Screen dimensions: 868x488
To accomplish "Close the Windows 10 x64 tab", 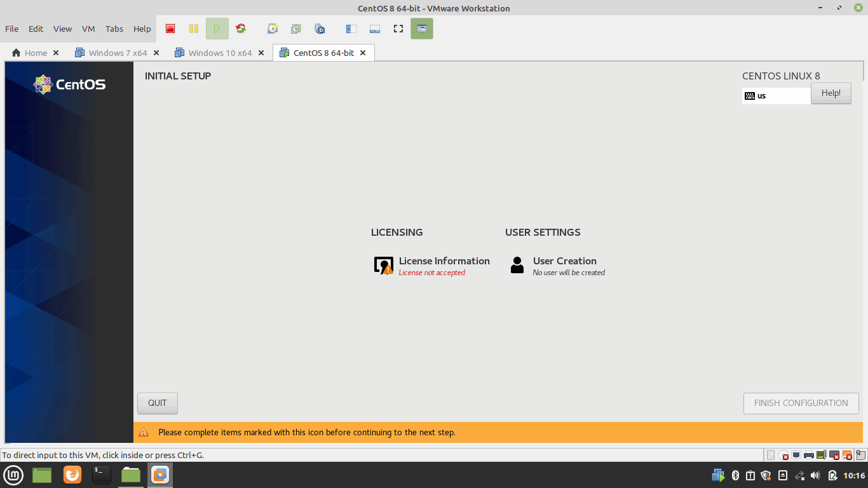I will (261, 53).
